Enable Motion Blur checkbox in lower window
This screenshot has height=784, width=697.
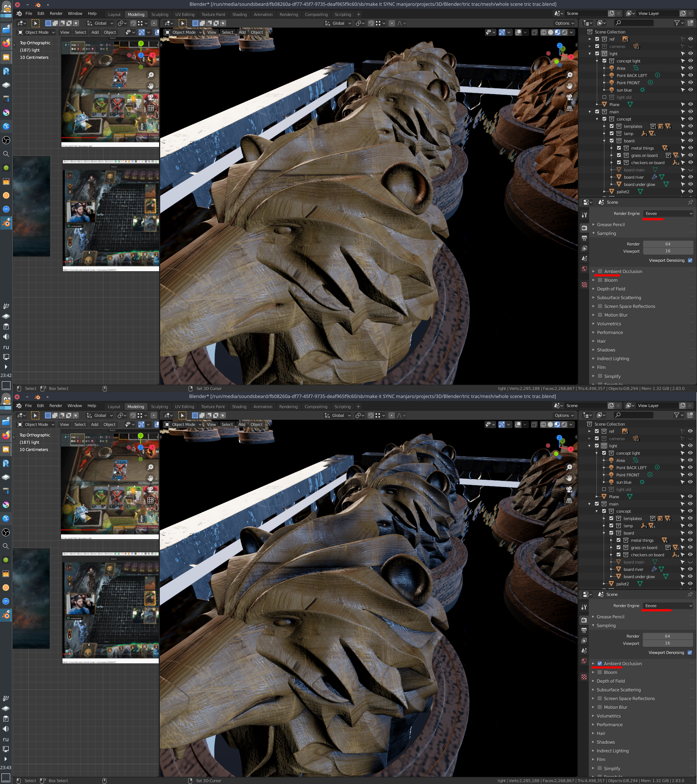600,707
